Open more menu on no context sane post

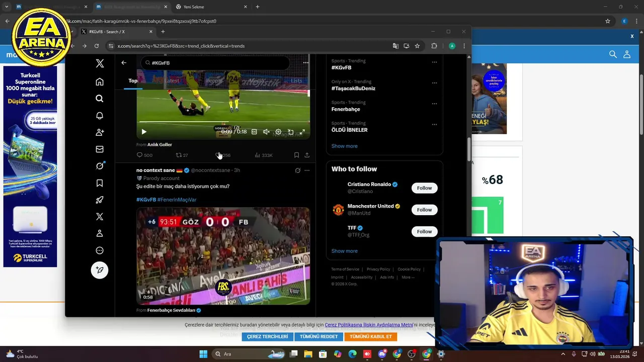(307, 170)
